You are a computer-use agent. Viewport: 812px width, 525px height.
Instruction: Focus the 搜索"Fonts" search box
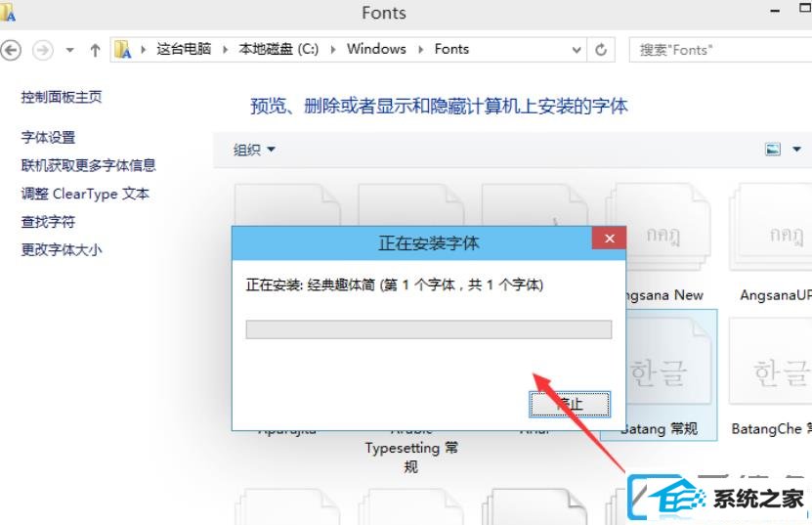tap(720, 50)
